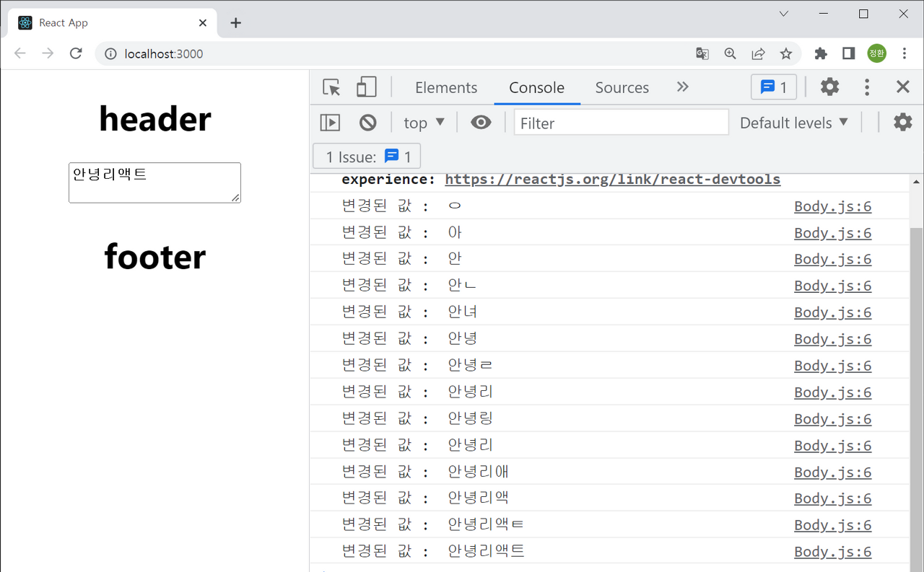Open the Chrome three-dot menu
This screenshot has height=572, width=924.
click(905, 53)
